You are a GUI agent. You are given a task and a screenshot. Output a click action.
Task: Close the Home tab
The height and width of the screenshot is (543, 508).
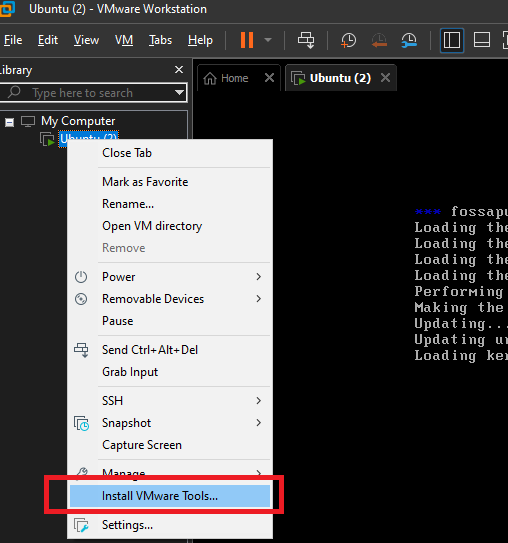coord(269,78)
